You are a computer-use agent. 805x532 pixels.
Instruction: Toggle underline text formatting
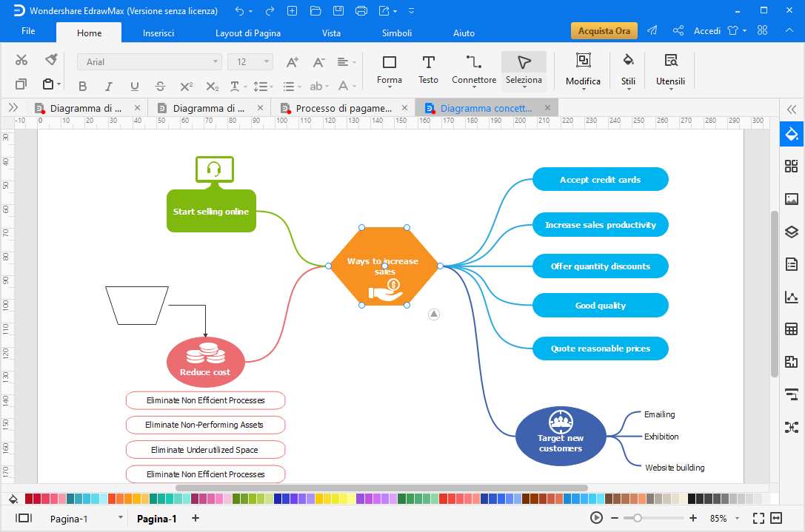[134, 86]
